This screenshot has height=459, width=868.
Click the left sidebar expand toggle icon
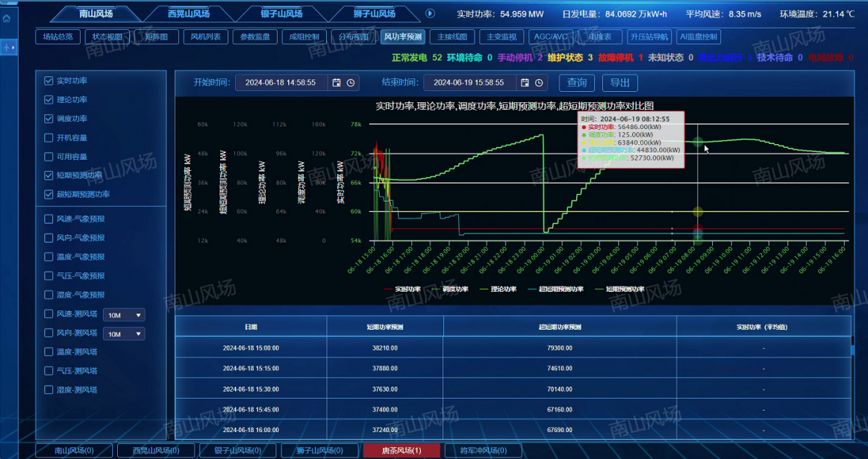click(9, 48)
